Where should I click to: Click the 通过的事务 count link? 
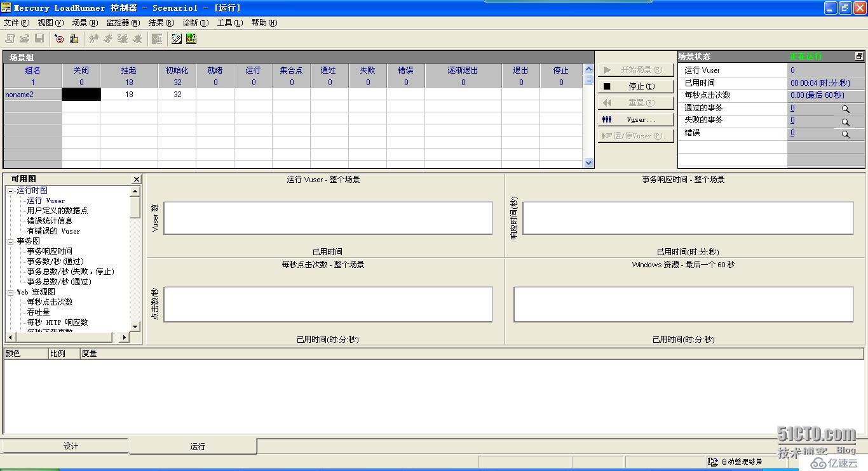pyautogui.click(x=792, y=109)
